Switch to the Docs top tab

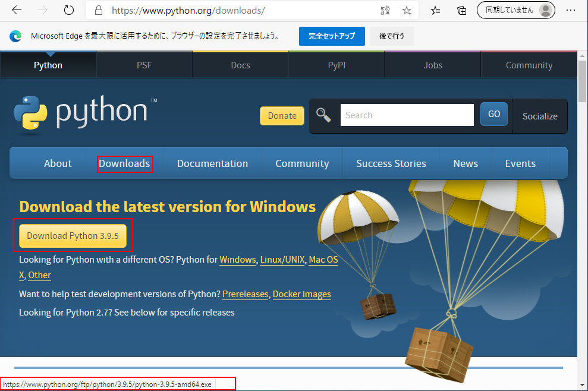point(240,65)
